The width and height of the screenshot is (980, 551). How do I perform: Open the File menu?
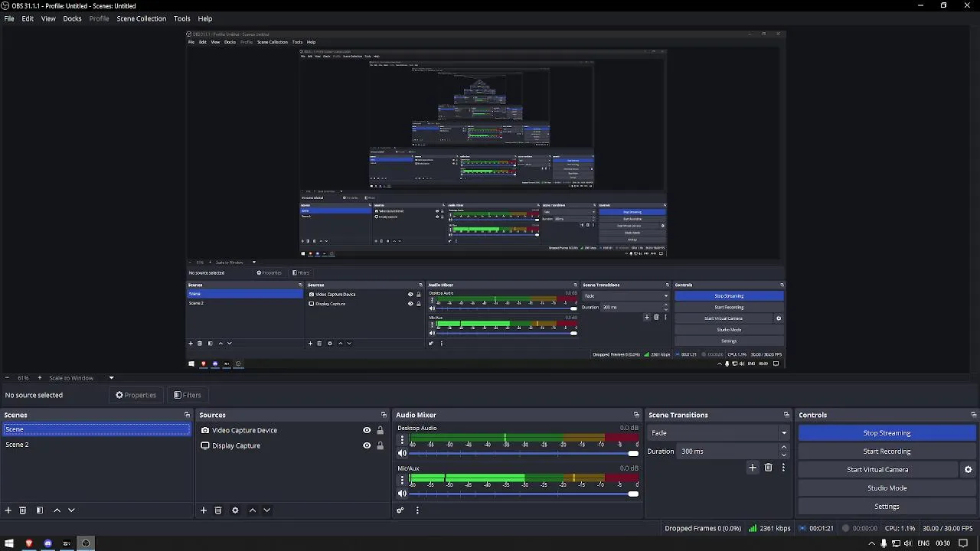coord(9,18)
